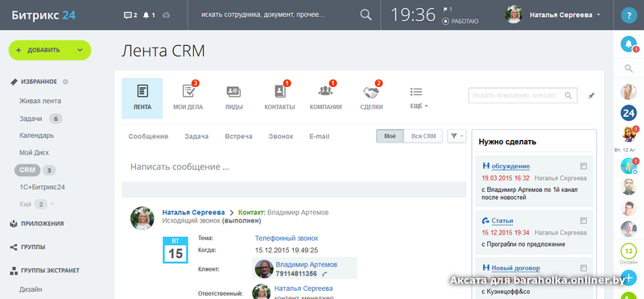Check the обсуждение task checkbox
644x299 pixels.
coord(584,166)
